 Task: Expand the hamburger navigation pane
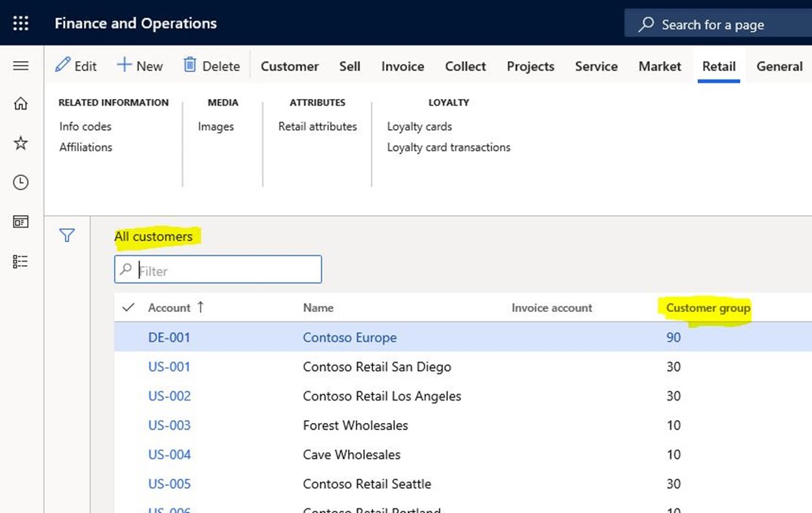click(20, 66)
